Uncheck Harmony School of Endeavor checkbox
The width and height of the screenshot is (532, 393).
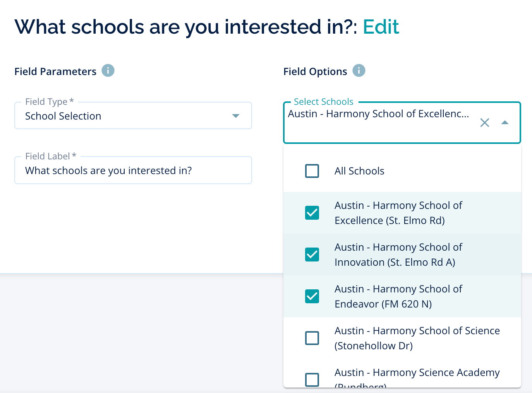click(312, 296)
